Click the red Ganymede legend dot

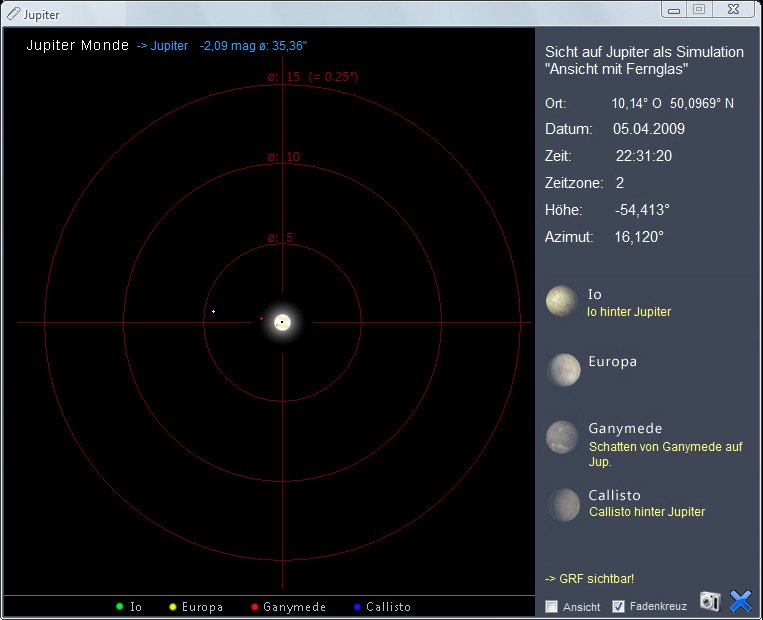tap(254, 607)
